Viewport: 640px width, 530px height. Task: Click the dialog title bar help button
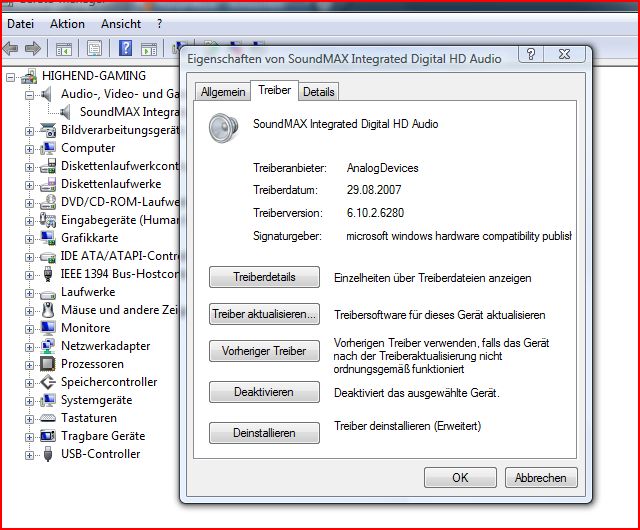(531, 54)
